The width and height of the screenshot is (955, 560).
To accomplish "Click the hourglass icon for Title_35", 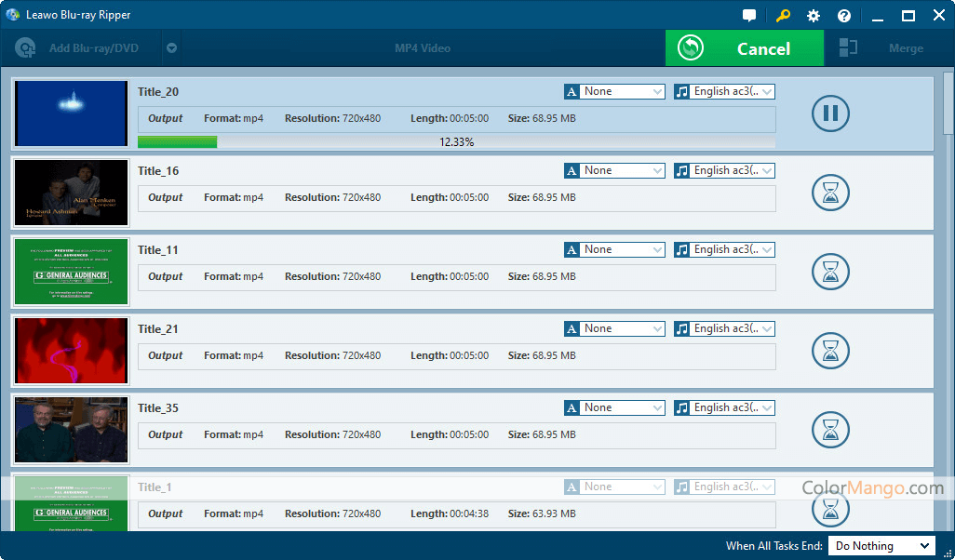I will pos(830,430).
